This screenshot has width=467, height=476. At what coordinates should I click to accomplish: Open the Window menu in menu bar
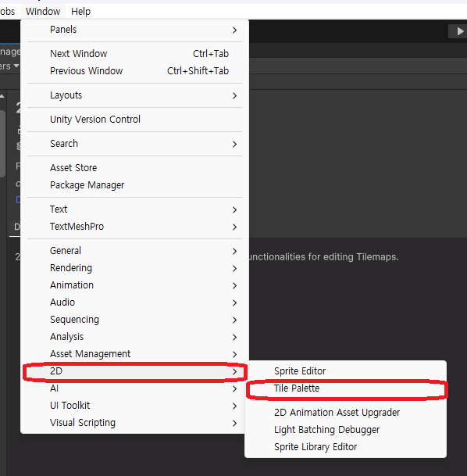click(x=43, y=12)
